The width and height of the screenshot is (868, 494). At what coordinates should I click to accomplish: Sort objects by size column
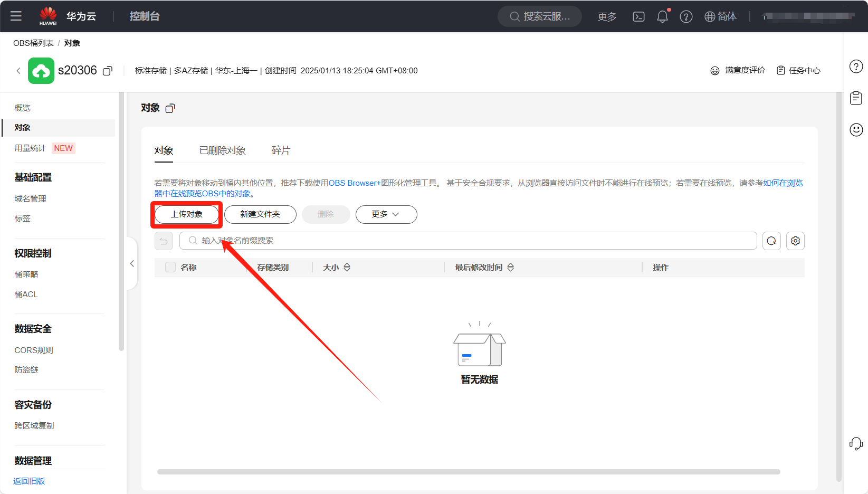tap(347, 268)
